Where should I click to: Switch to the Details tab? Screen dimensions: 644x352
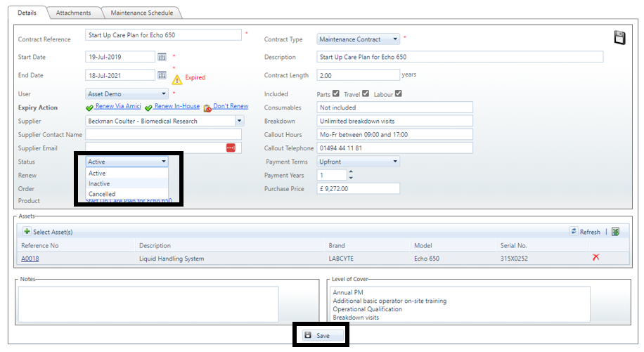[27, 13]
